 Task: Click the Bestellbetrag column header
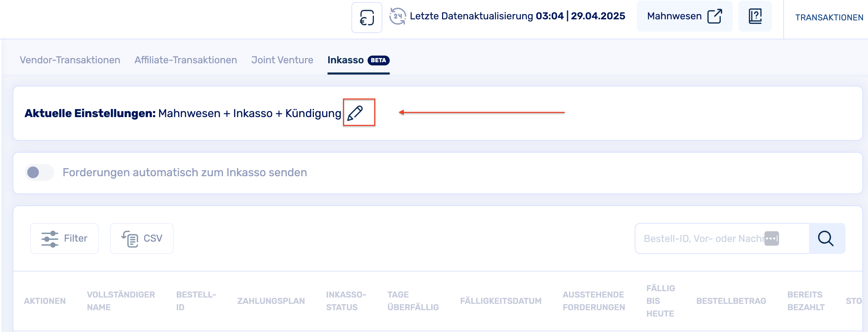pos(731,301)
